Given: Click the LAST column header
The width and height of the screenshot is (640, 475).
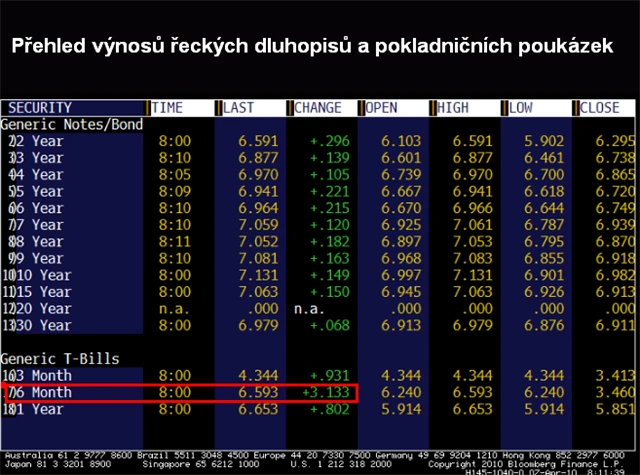Looking at the screenshot, I should point(239,107).
